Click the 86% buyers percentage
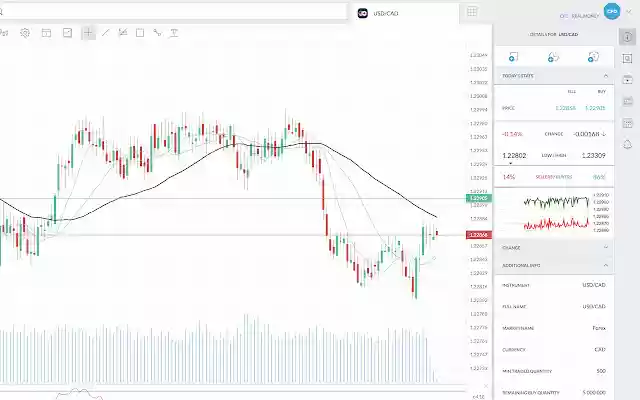This screenshot has height=400, width=640. tap(599, 177)
